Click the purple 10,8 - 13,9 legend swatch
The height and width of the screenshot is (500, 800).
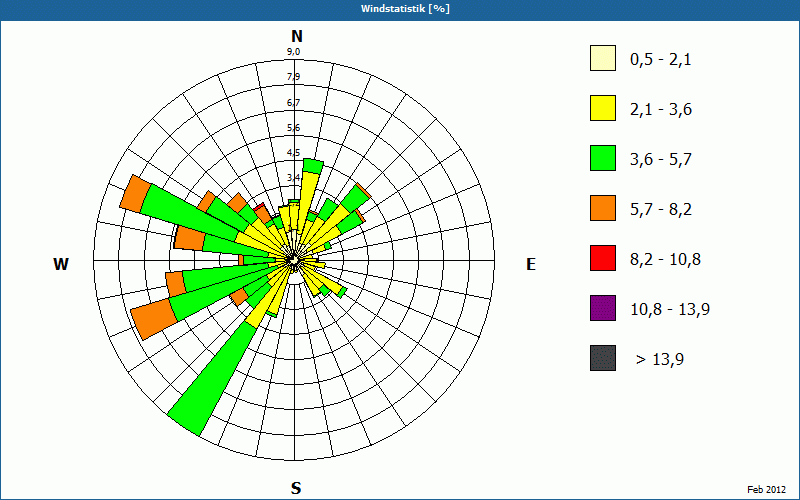click(603, 308)
